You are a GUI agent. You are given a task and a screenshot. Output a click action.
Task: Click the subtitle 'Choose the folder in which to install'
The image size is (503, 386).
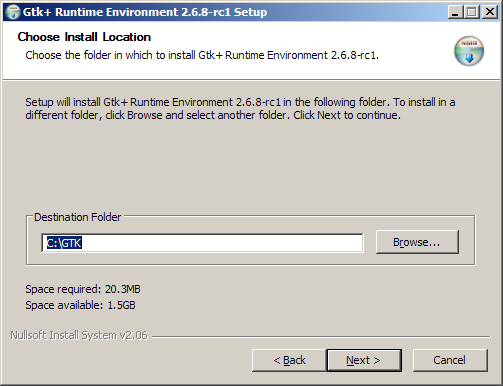202,55
